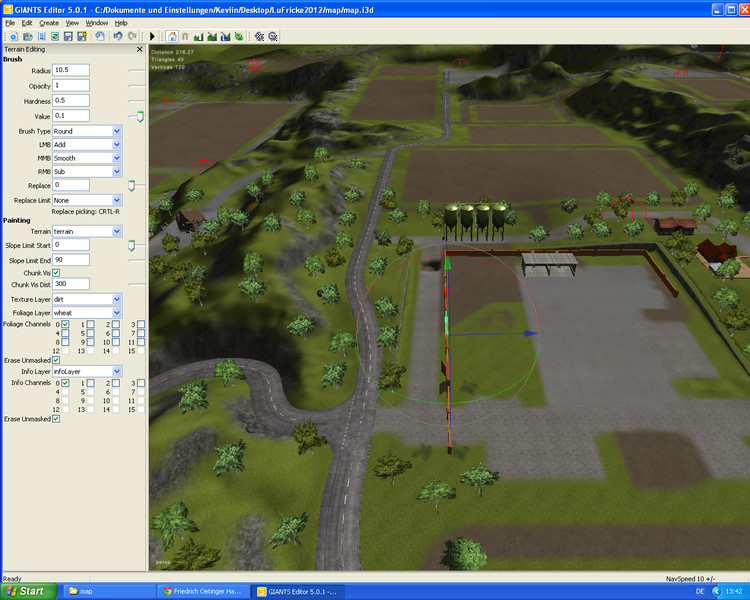Click the Redo arrow icon

132,36
